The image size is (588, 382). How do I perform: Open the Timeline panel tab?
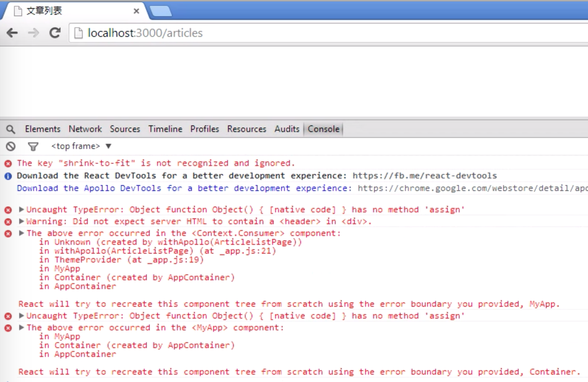coord(165,129)
